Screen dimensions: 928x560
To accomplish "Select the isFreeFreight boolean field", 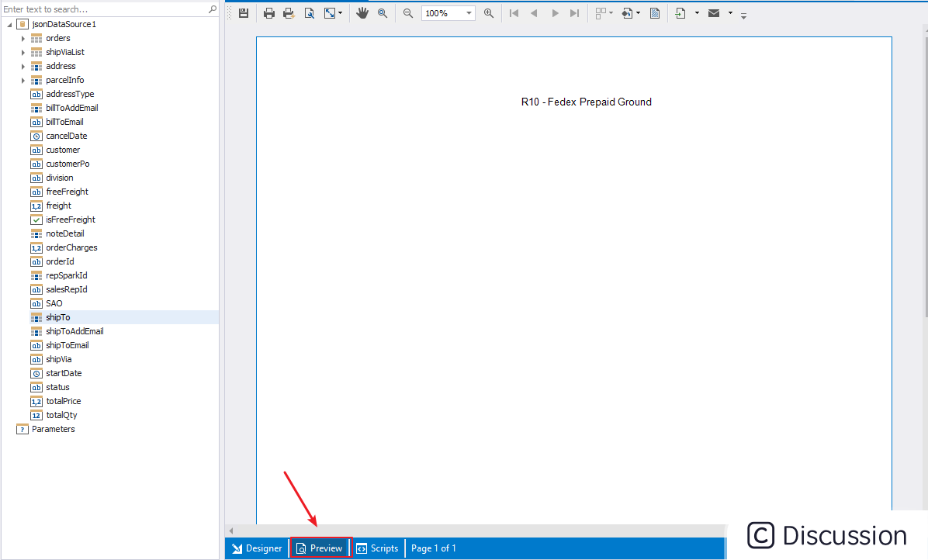I will [x=71, y=220].
